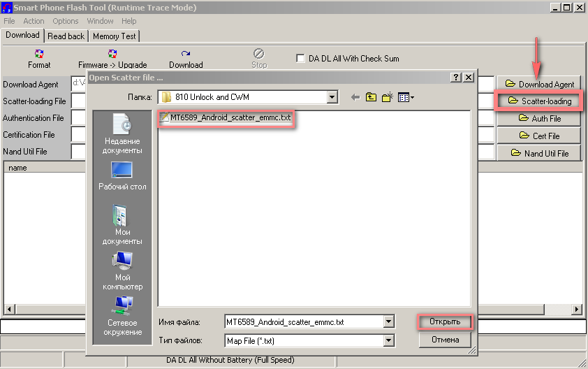
Task: Click the Download arrow toolbar icon
Action: coord(186,54)
